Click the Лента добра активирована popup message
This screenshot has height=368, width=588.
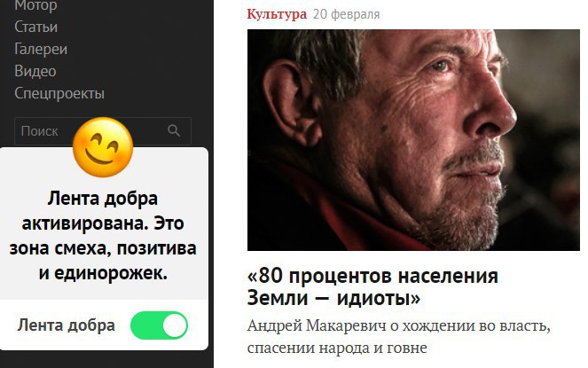[x=103, y=236]
